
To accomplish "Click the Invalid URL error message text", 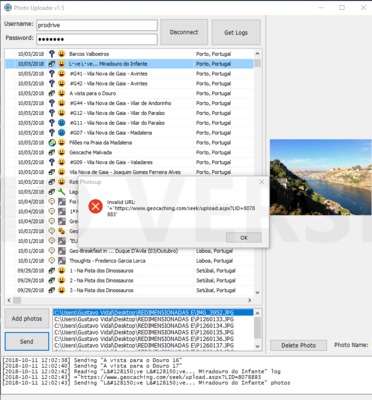I will (181, 208).
